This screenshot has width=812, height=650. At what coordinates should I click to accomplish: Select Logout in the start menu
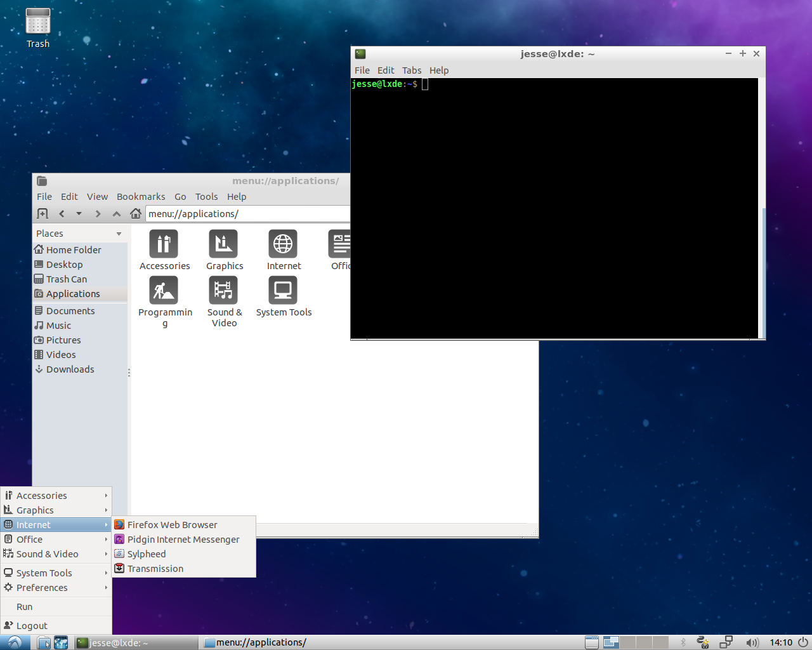(x=56, y=626)
